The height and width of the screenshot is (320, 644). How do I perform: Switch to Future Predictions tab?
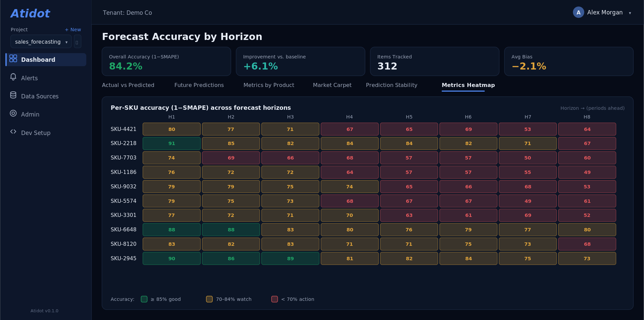[199, 85]
